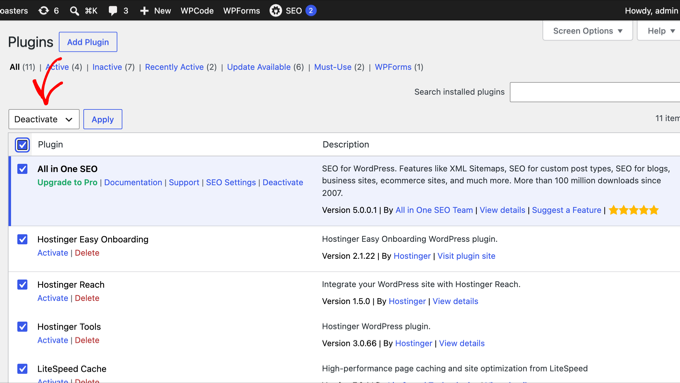Screen dimensions: 680x383
Task: Click the Visit plugin site link
Action: [466, 256]
